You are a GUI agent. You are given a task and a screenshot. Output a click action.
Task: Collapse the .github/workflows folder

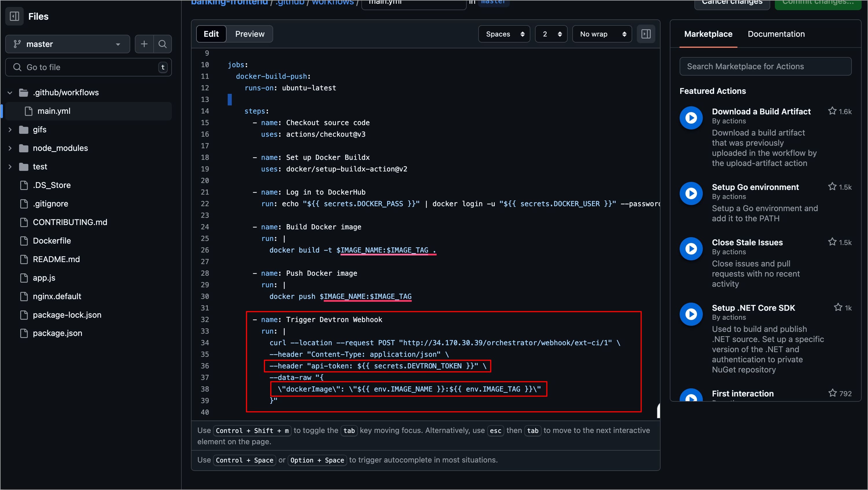[10, 92]
